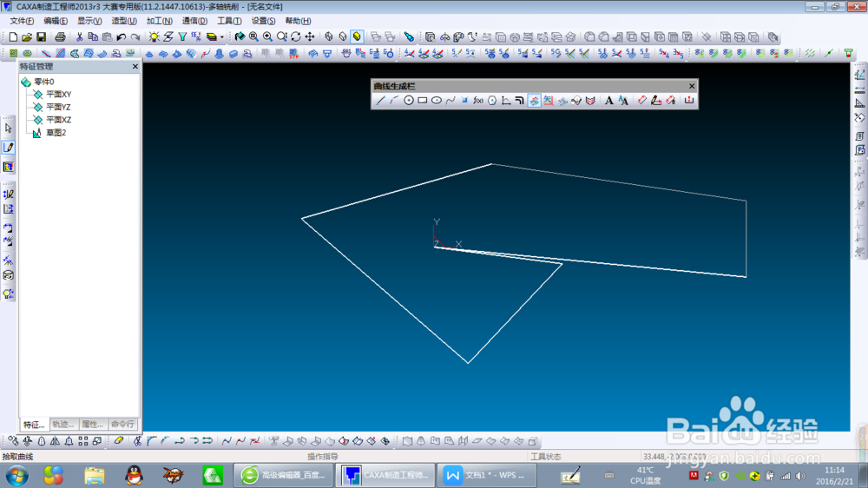This screenshot has width=868, height=488.
Task: Select 草图2 in the feature tree
Action: click(x=56, y=133)
